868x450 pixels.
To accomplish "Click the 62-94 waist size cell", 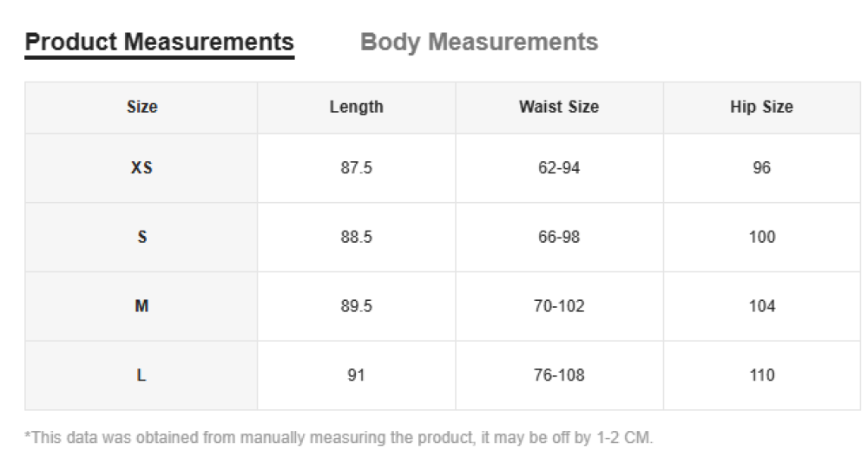I will coord(559,168).
